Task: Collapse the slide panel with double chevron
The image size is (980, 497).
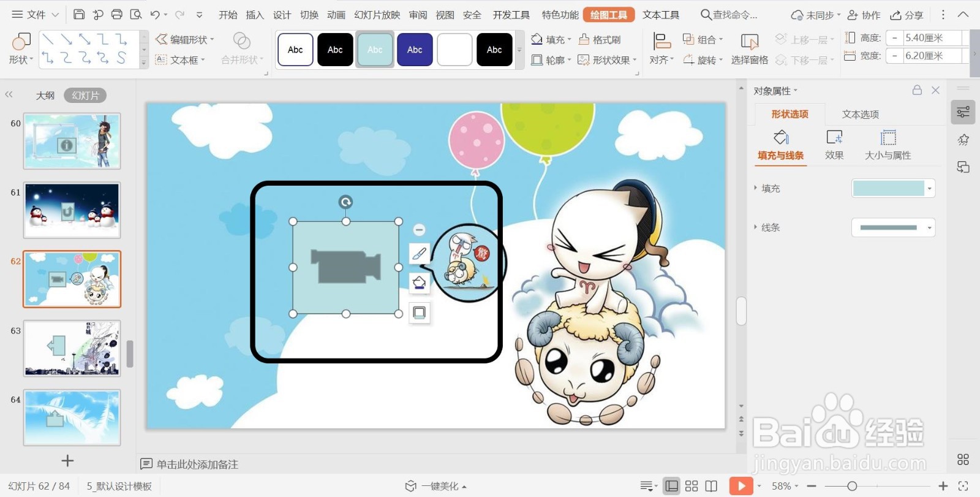Action: [x=9, y=94]
